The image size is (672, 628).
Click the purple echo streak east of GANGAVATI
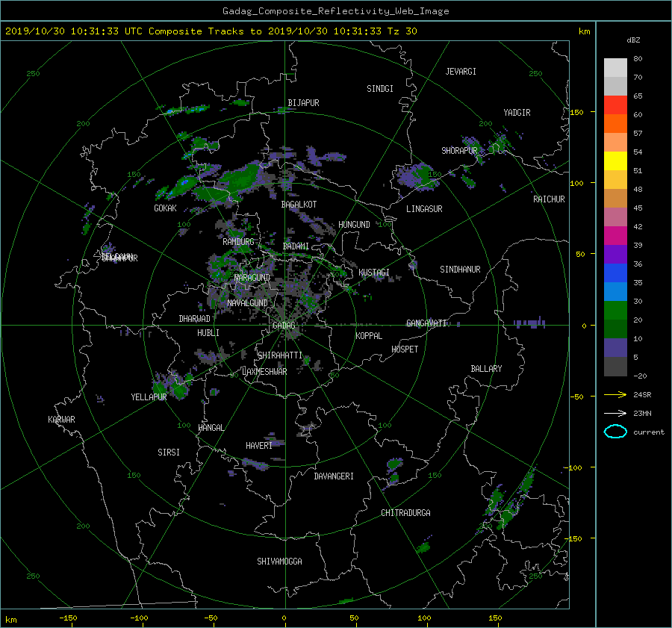(x=529, y=323)
